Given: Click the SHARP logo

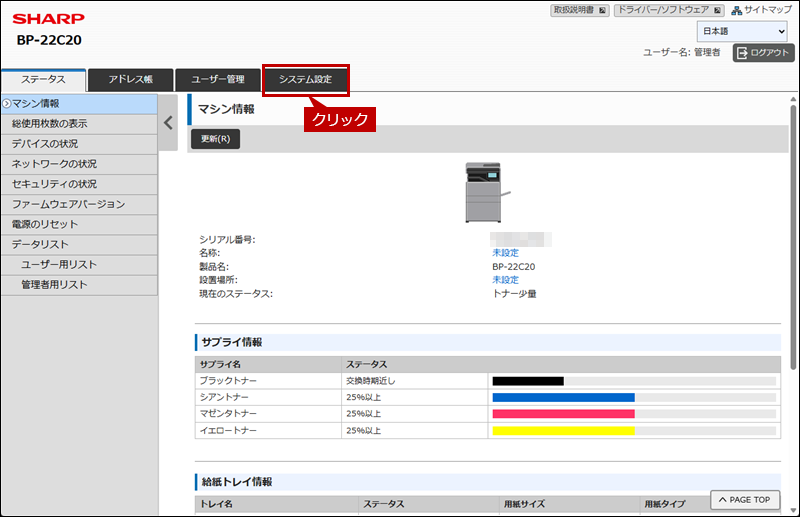Looking at the screenshot, I should click(48, 19).
